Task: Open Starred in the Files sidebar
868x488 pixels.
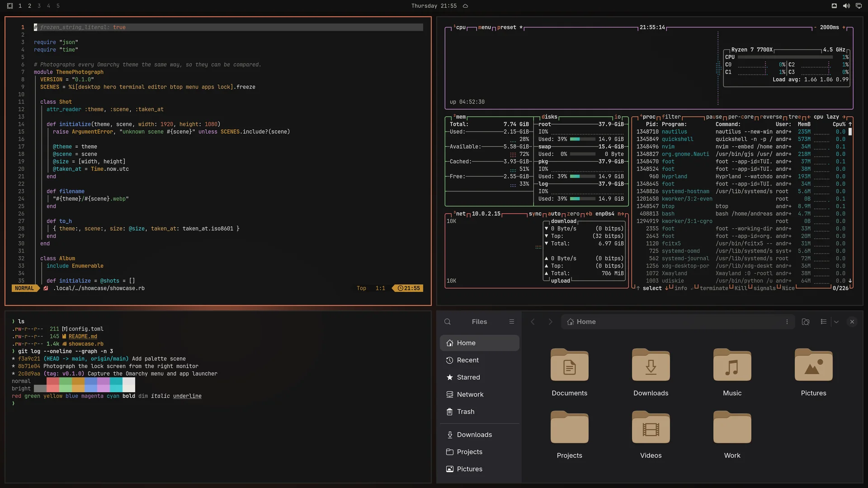Action: pyautogui.click(x=480, y=377)
